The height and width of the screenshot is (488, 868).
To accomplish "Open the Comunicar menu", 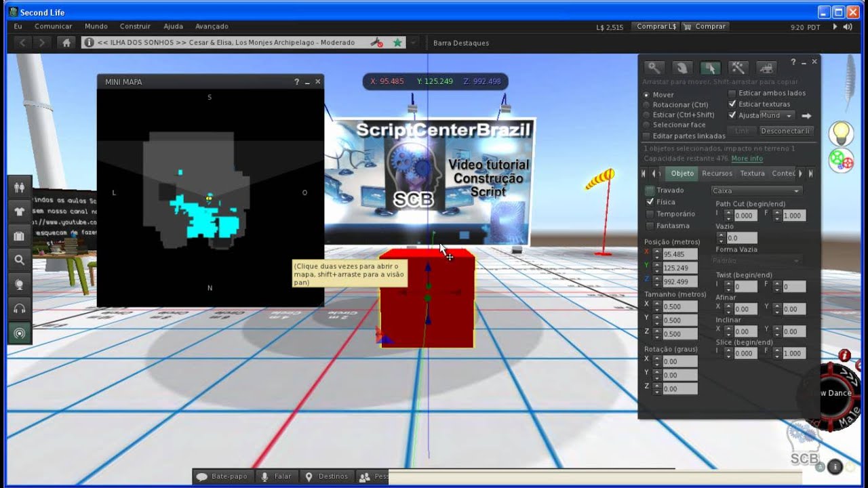I will pyautogui.click(x=54, y=26).
